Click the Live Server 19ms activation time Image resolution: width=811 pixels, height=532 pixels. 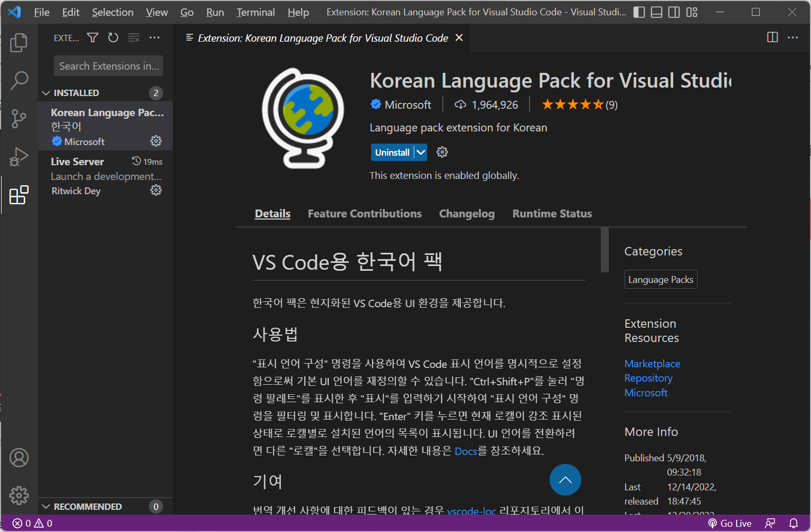(x=147, y=161)
